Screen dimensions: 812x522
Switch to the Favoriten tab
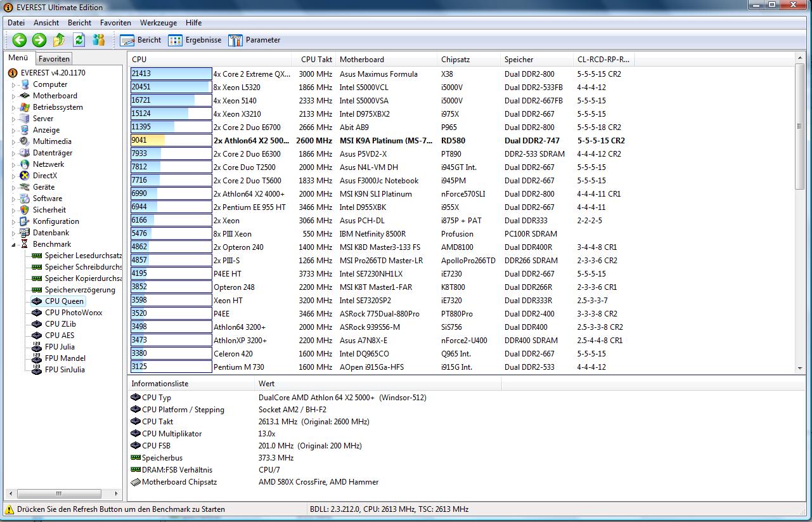pos(54,59)
